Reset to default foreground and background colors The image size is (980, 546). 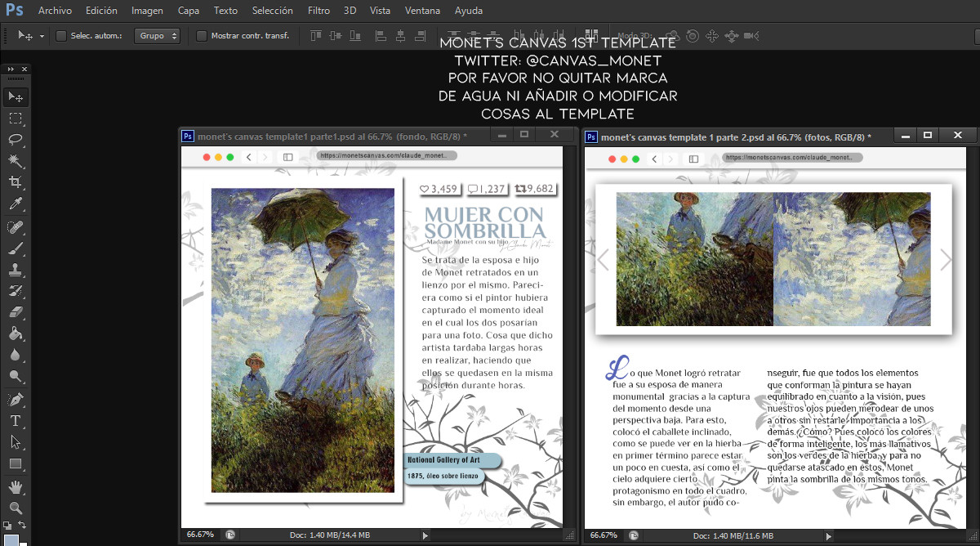7,524
